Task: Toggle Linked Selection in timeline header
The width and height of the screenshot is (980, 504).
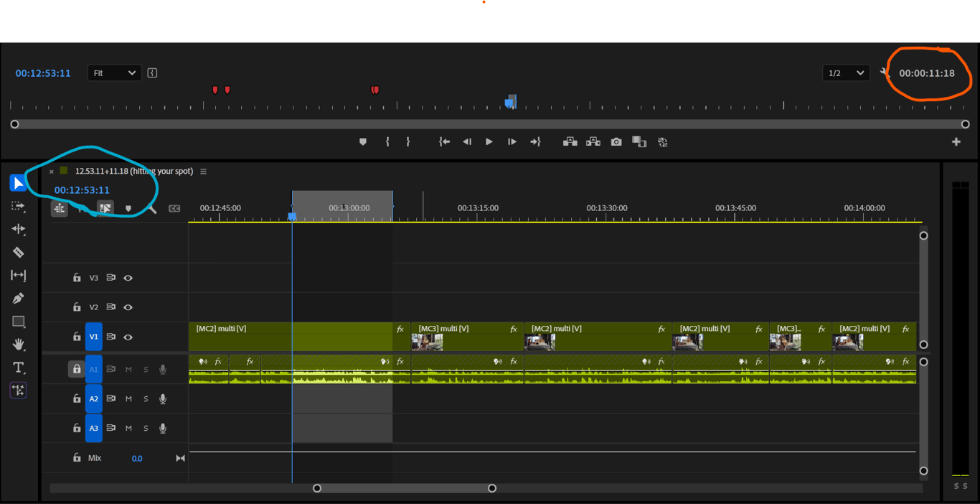Action: (105, 208)
